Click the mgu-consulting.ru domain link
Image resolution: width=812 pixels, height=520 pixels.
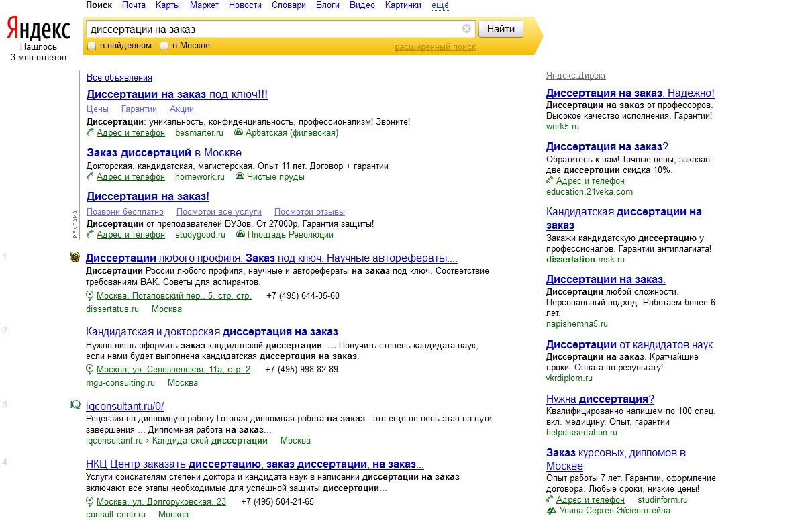120,383
